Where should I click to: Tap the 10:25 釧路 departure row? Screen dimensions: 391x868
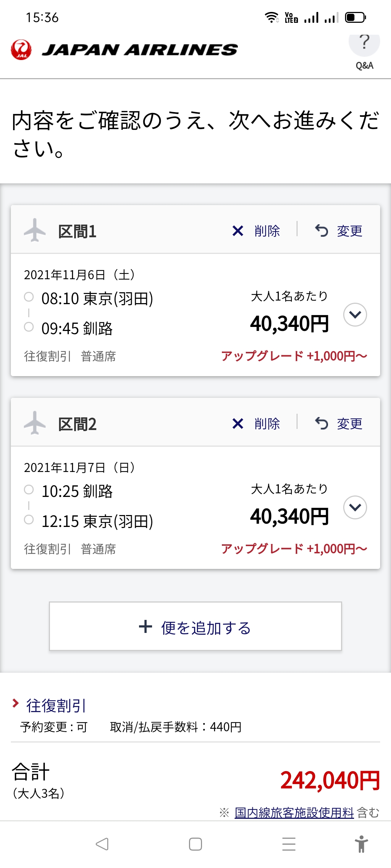pyautogui.click(x=77, y=492)
